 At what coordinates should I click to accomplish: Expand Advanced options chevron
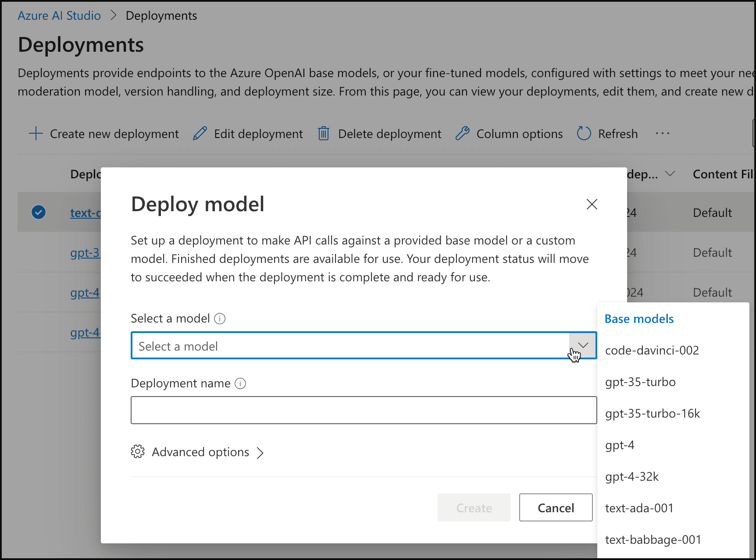[x=260, y=453]
